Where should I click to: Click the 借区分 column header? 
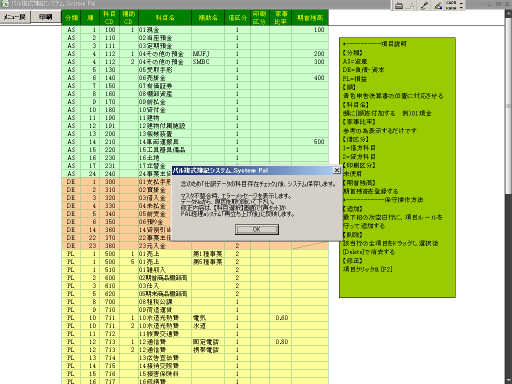click(237, 18)
